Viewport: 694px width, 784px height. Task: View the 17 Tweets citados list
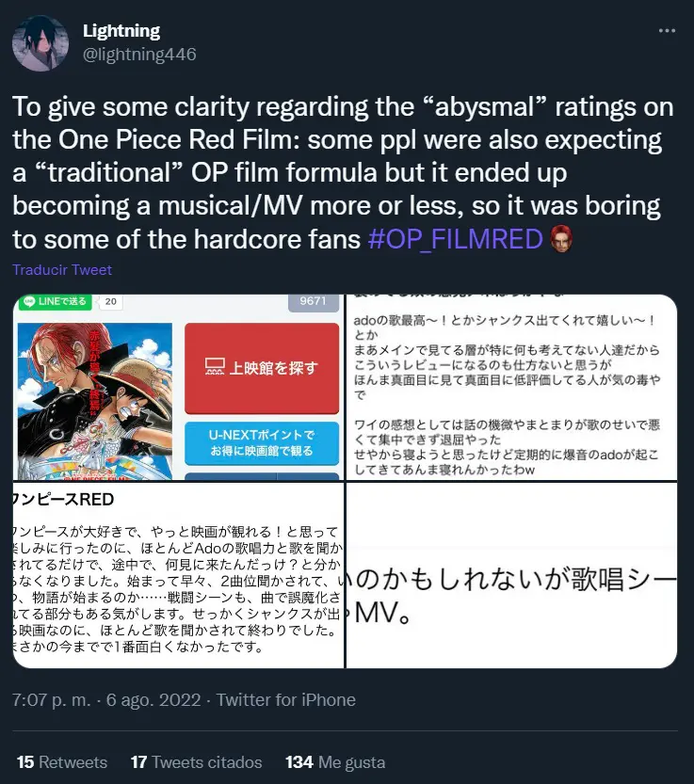pos(196,762)
